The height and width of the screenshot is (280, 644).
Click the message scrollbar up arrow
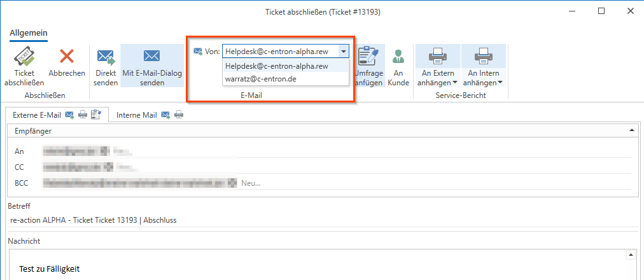[630, 255]
